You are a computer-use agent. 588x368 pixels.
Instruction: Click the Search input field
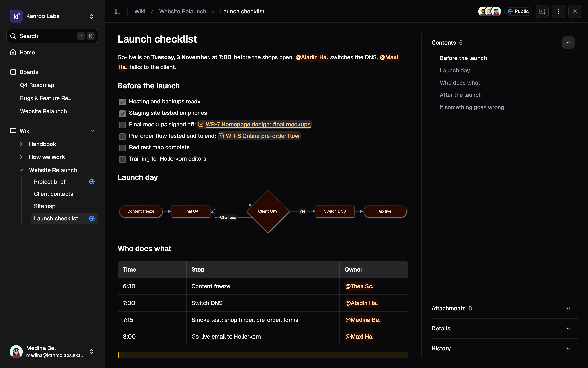coord(52,36)
